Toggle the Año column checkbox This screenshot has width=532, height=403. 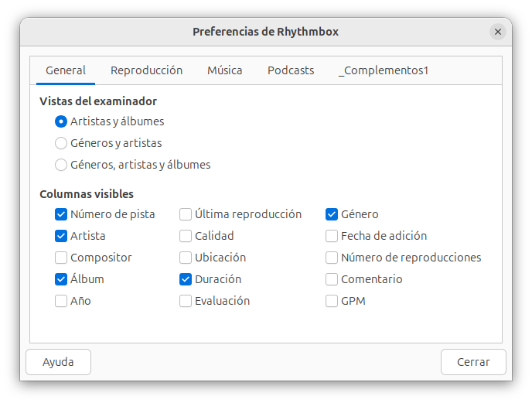pyautogui.click(x=61, y=301)
